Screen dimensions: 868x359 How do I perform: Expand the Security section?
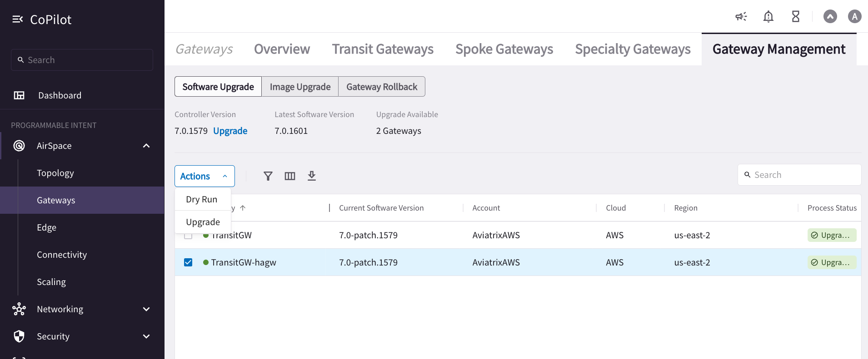pos(146,336)
